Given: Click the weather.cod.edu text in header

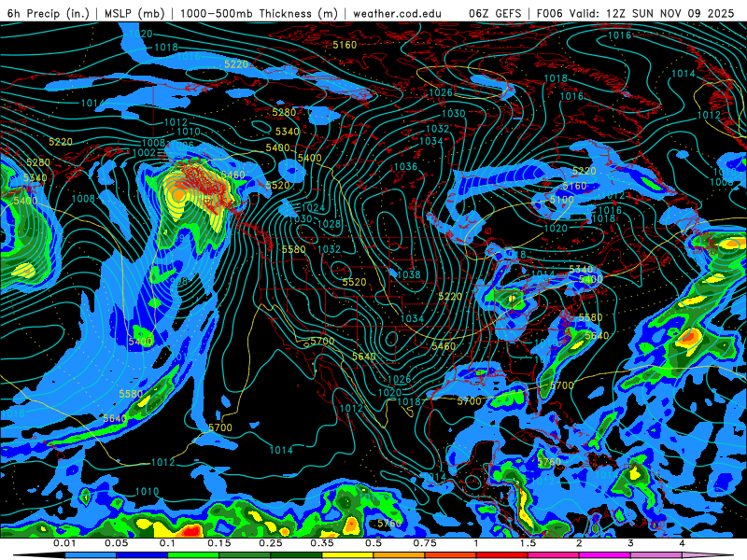Looking at the screenshot, I should 397,13.
